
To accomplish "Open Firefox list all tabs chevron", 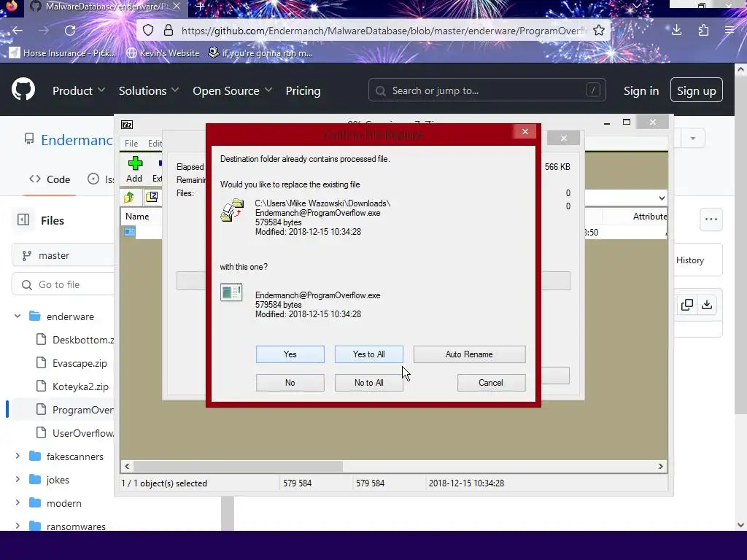I will click(x=636, y=6).
